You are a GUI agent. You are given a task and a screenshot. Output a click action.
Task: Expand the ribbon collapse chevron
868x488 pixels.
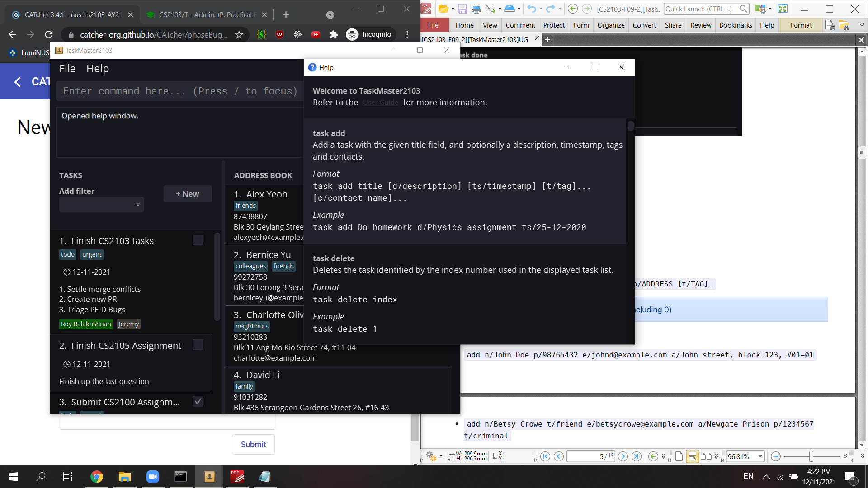[x=861, y=25]
